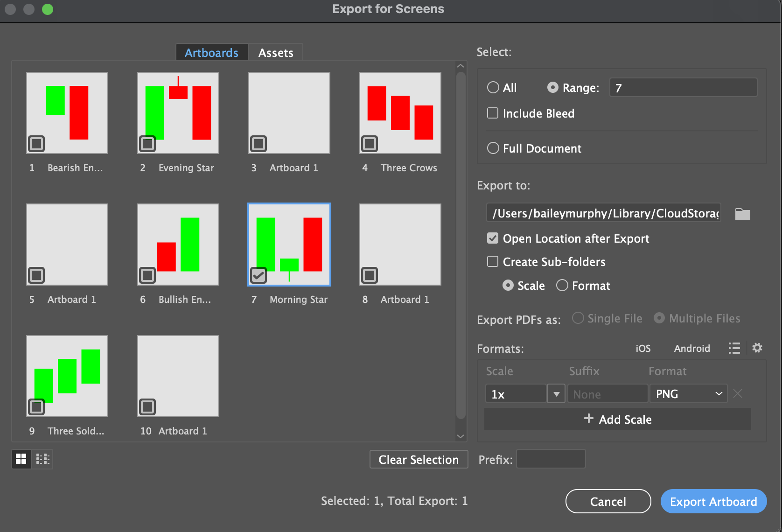
Task: Click the iOS preset icon in Formats
Action: point(643,348)
